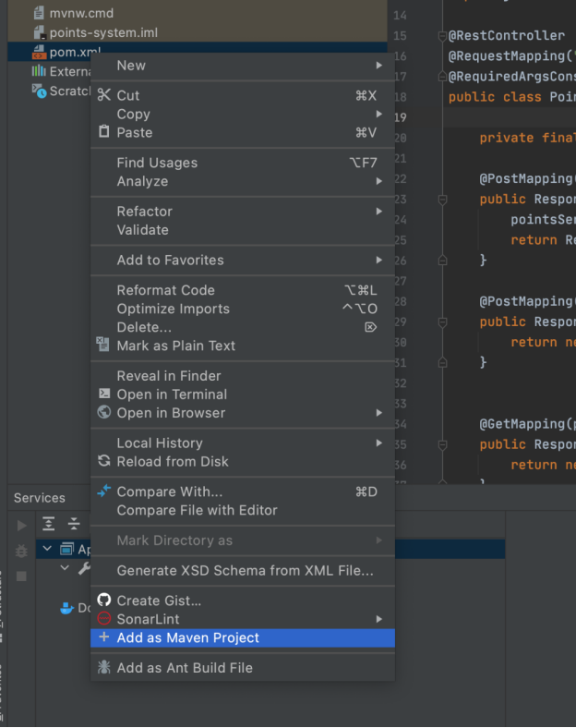Image resolution: width=576 pixels, height=728 pixels.
Task: Click the plus icon for Add as Maven Project
Action: (104, 637)
